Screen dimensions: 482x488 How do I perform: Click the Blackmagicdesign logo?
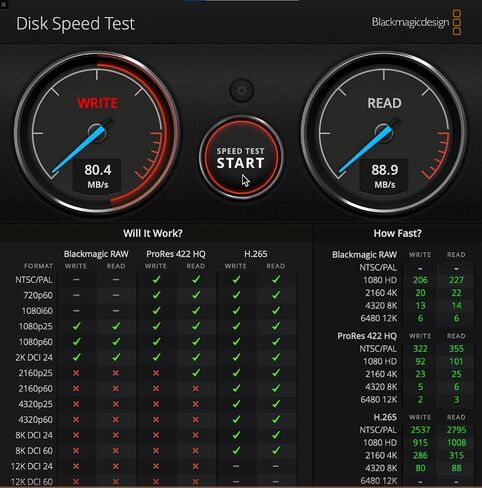click(x=417, y=22)
